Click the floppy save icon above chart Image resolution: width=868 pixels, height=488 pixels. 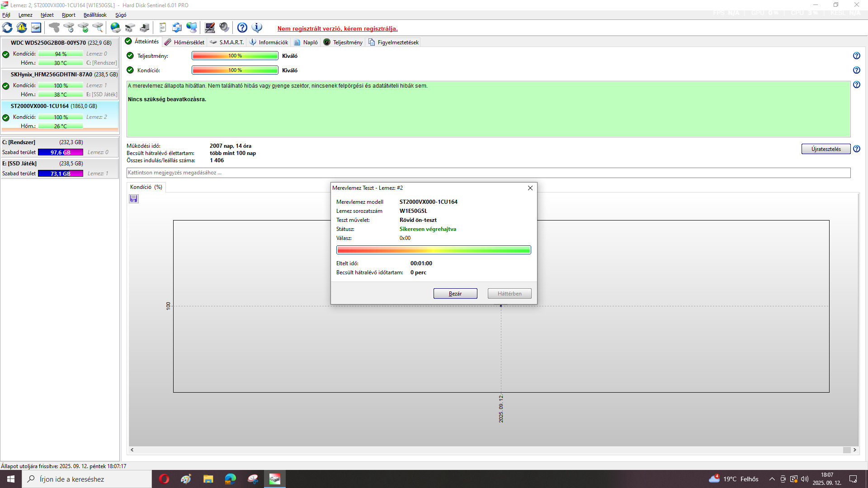134,199
